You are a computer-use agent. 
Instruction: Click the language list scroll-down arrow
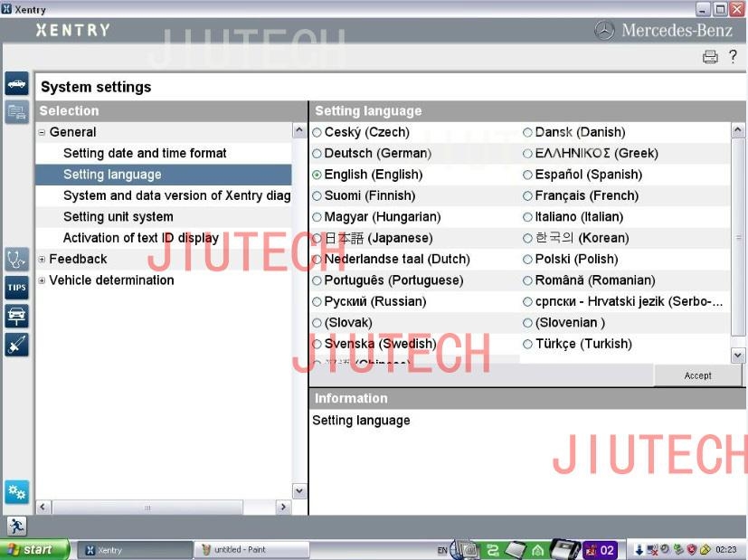click(x=737, y=356)
